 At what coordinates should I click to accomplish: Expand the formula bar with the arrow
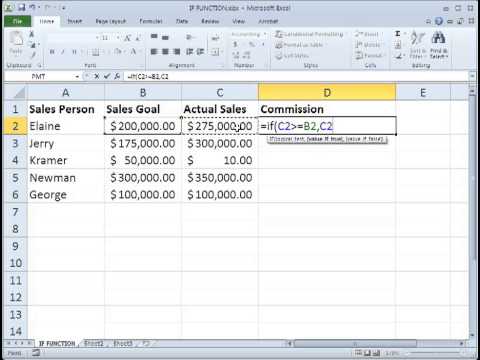click(472, 77)
